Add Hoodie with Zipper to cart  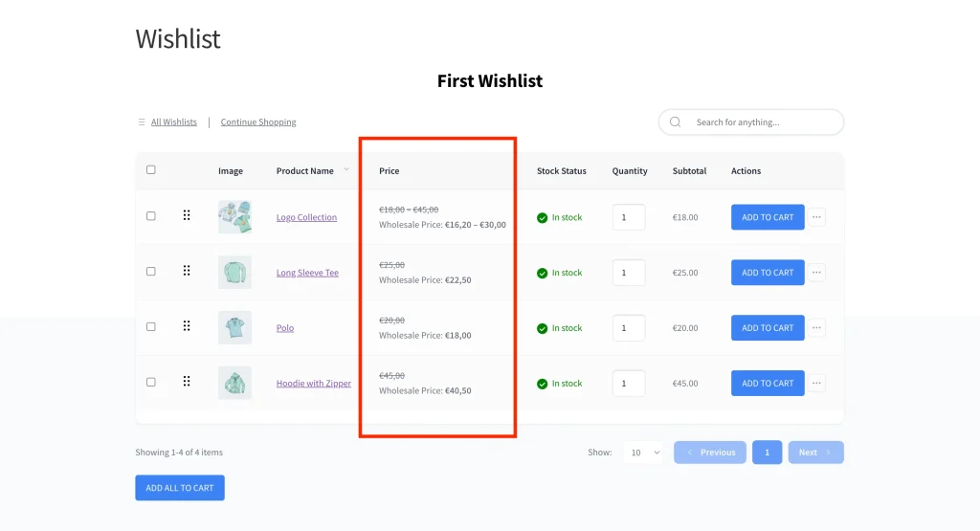pyautogui.click(x=768, y=383)
